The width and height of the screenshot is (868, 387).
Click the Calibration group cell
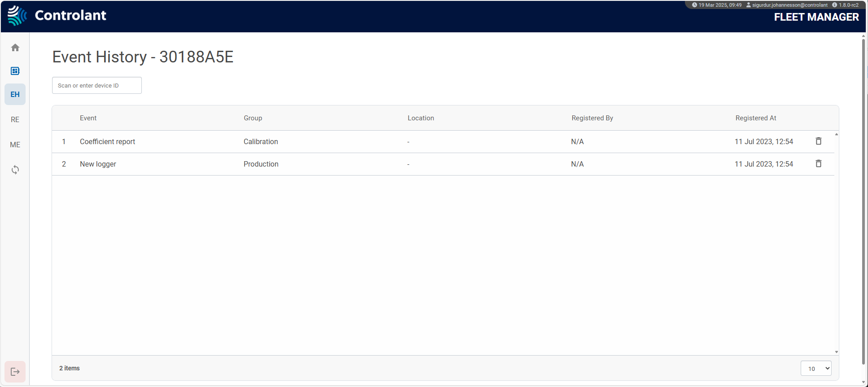tap(261, 141)
